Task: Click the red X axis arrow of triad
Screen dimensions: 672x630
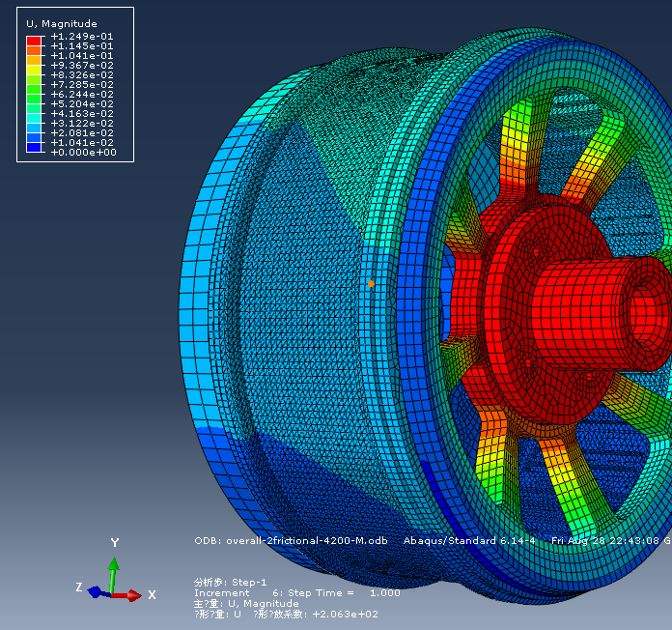Action: (x=129, y=595)
